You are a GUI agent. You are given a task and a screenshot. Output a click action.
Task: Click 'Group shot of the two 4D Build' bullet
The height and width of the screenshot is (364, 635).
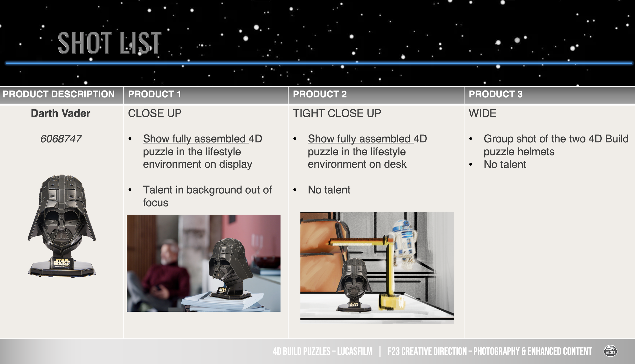[556, 139]
